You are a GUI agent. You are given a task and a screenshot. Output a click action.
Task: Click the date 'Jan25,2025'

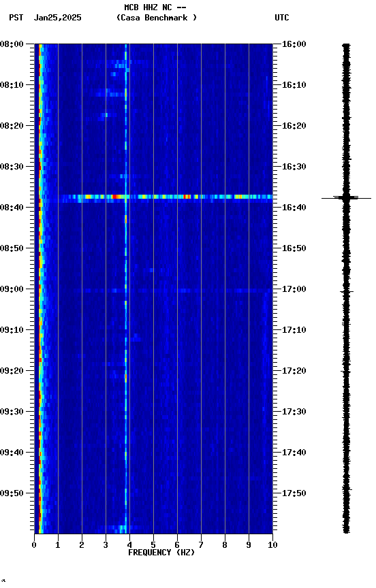[x=57, y=18]
